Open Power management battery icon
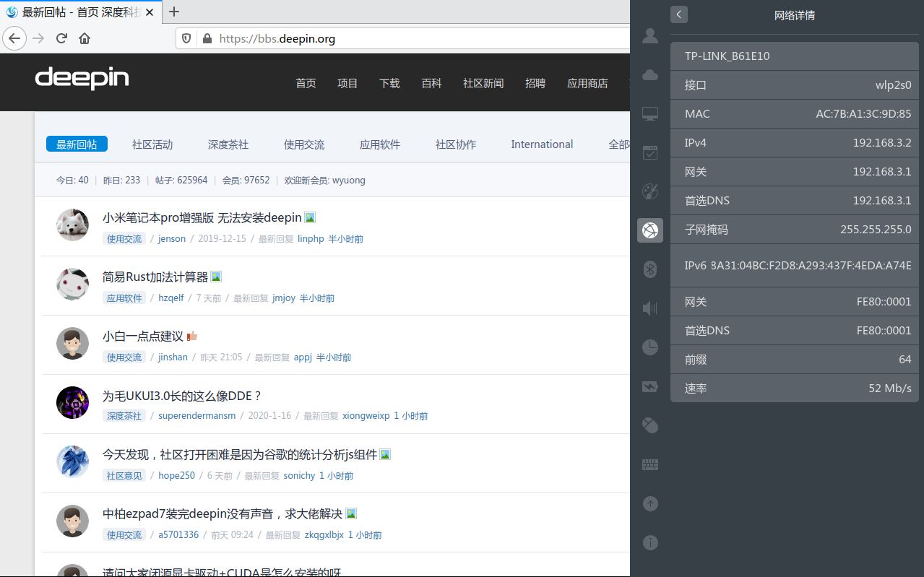Image resolution: width=924 pixels, height=577 pixels. (650, 386)
